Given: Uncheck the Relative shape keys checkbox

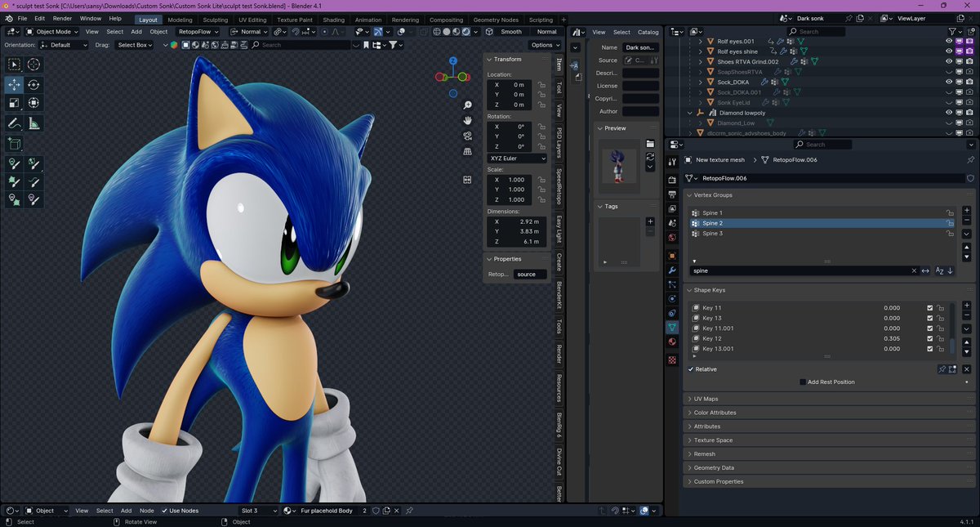Looking at the screenshot, I should tap(691, 369).
